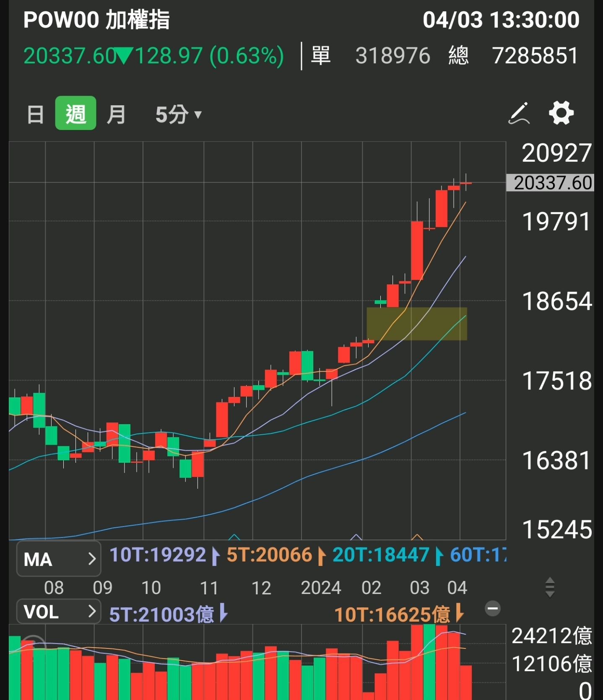Open the pencil drawing tool
The image size is (603, 700).
click(519, 113)
